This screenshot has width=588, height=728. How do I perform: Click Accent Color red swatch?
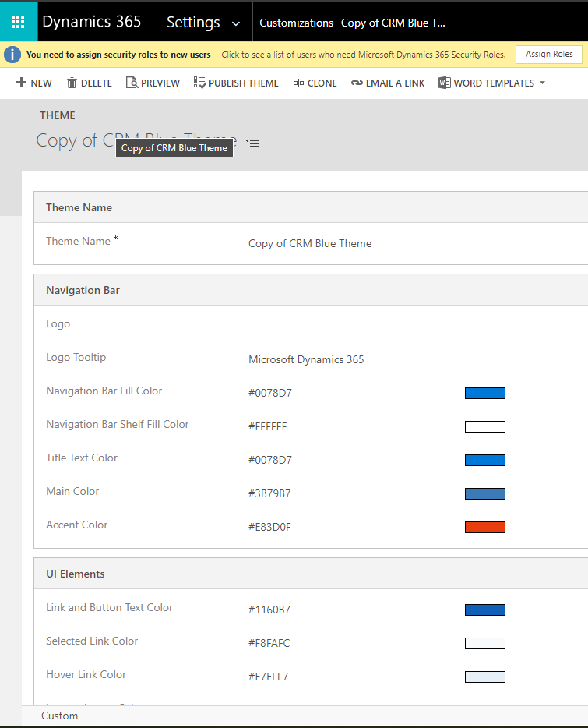pos(485,528)
